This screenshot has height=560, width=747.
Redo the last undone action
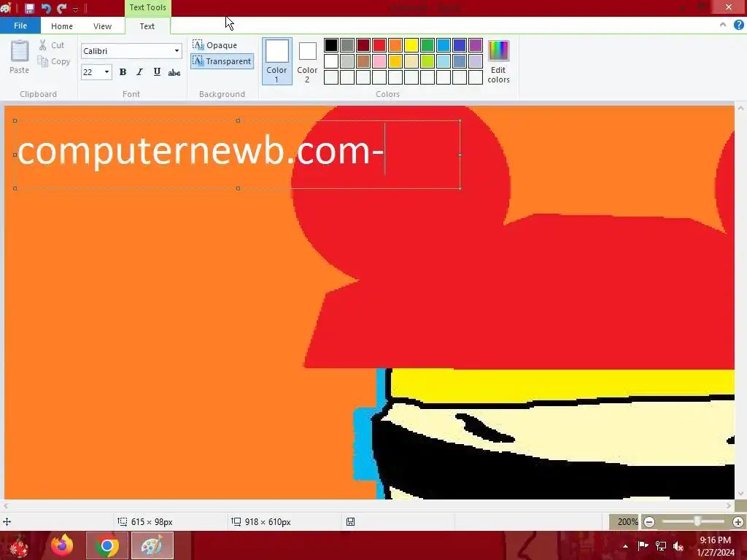pyautogui.click(x=61, y=8)
